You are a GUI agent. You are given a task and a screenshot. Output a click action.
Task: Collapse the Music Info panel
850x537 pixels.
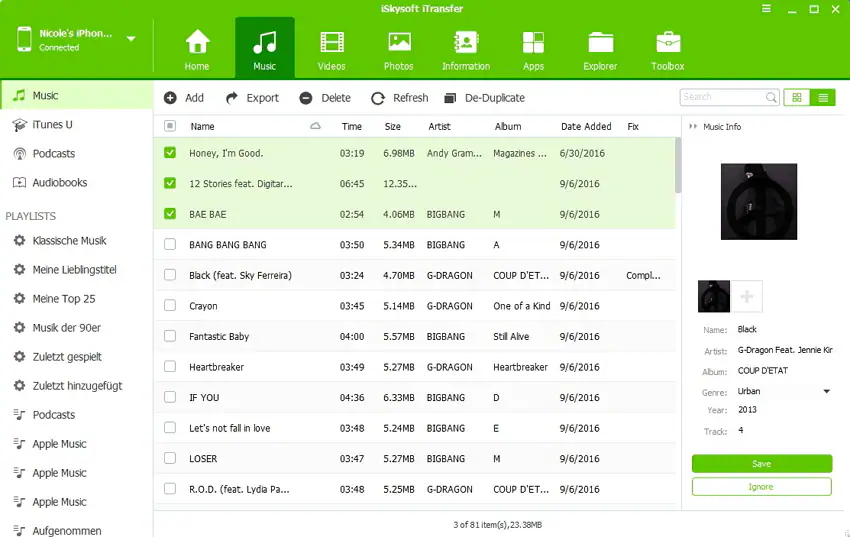(693, 126)
